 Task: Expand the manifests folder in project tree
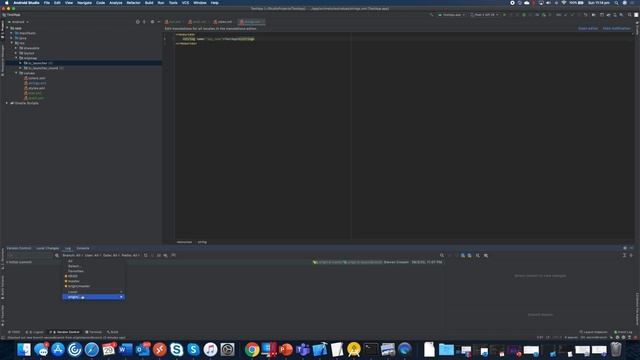[x=11, y=33]
